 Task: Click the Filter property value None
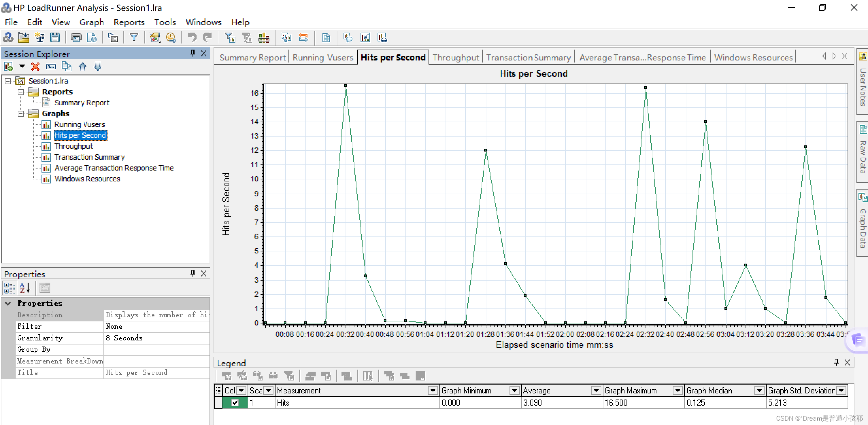click(x=156, y=326)
